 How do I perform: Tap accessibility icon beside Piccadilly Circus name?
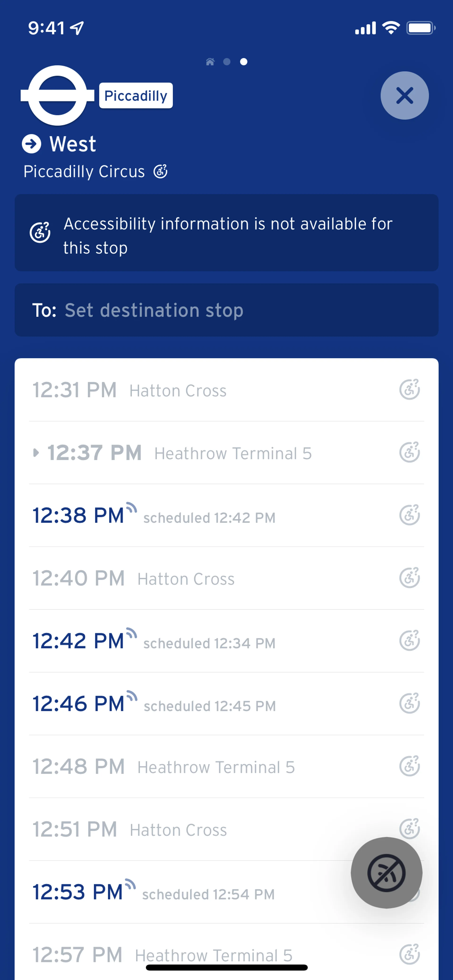(160, 172)
